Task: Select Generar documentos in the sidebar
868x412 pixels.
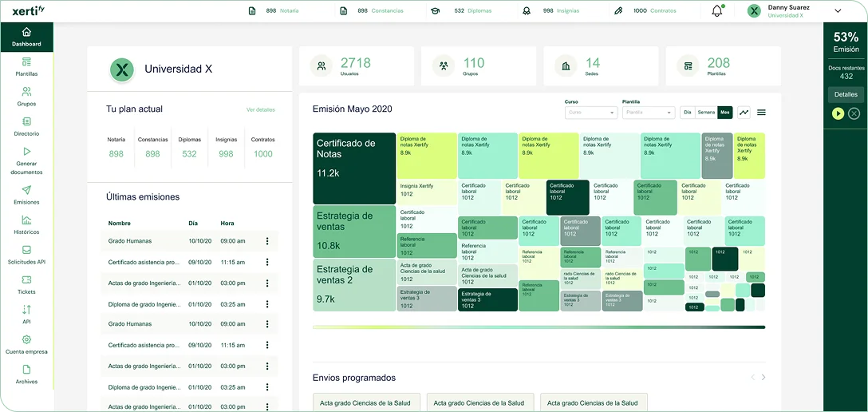Action: pos(26,160)
